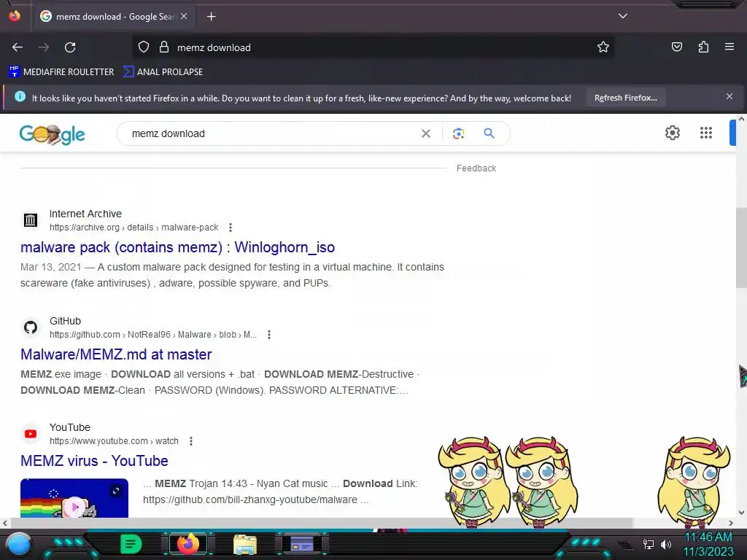Open Malware/MEMZ.md at master link
The image size is (747, 560).
pyautogui.click(x=116, y=354)
